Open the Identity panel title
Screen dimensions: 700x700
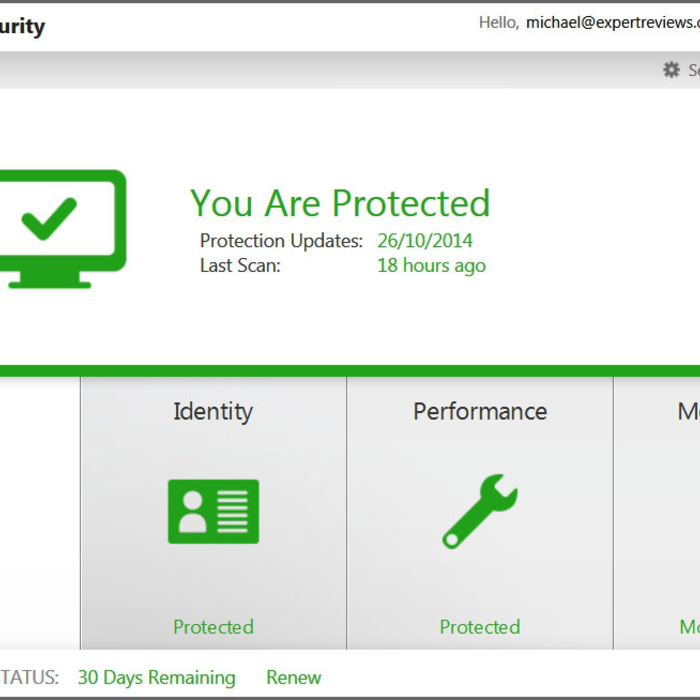tap(213, 412)
